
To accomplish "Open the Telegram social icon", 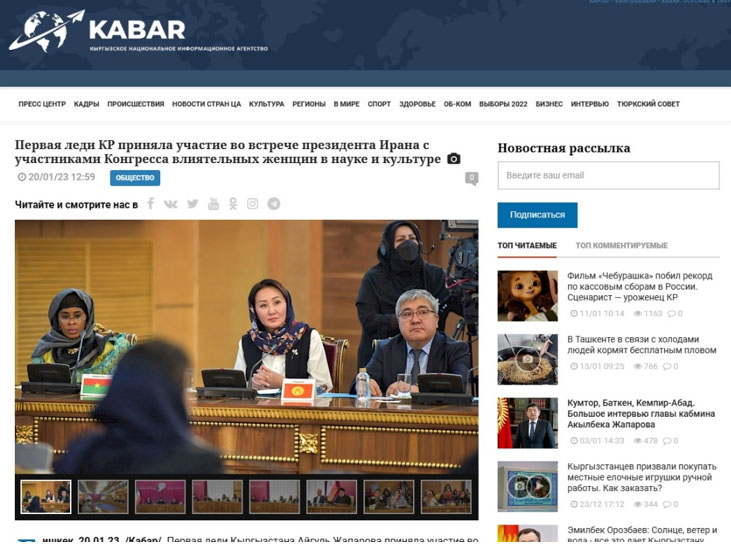I will (x=274, y=204).
